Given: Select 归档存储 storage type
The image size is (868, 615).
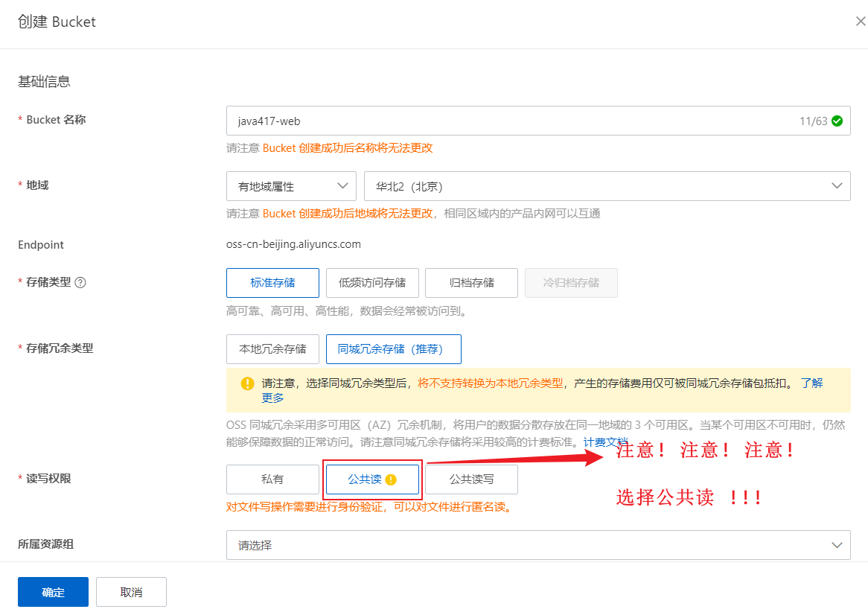Looking at the screenshot, I should click(x=472, y=283).
